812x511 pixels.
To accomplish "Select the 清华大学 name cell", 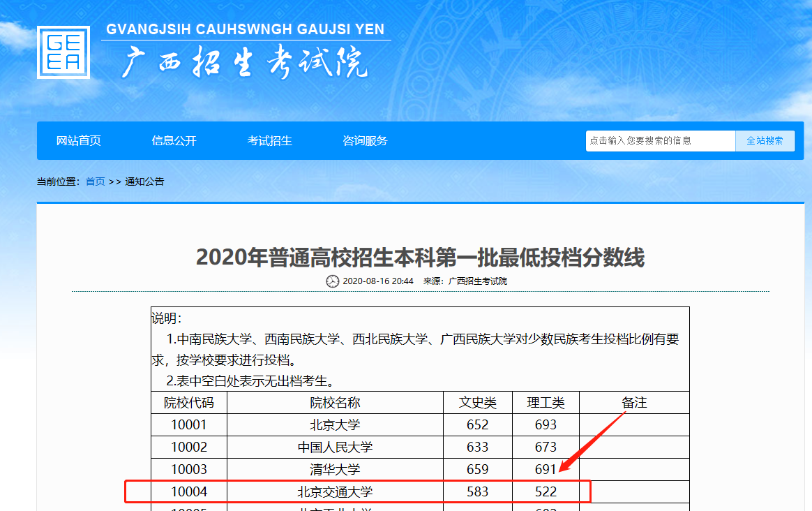I will click(x=335, y=470).
